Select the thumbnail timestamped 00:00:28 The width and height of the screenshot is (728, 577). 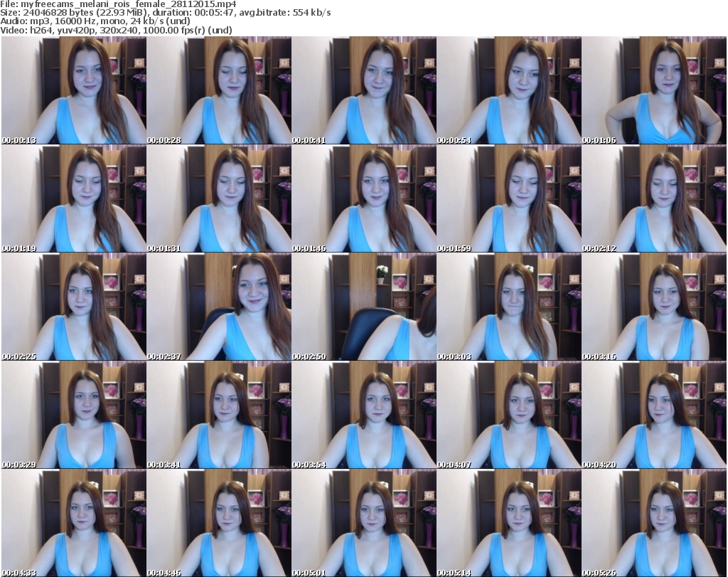(x=219, y=90)
